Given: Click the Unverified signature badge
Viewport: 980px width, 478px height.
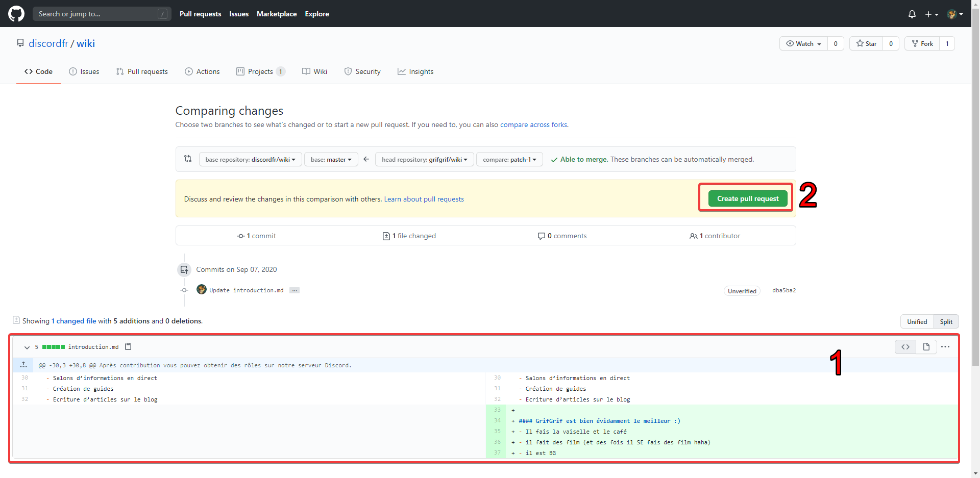Looking at the screenshot, I should point(742,291).
